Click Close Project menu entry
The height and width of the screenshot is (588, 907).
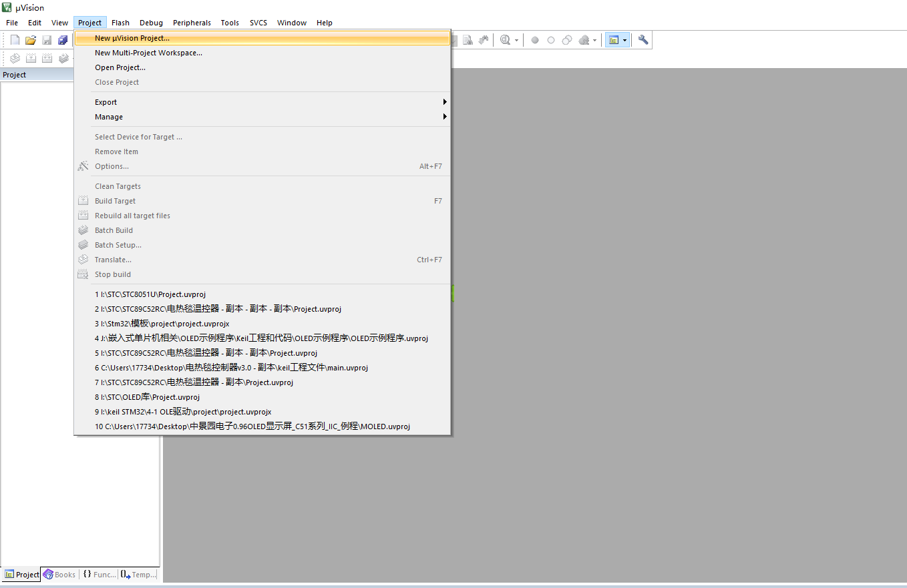[262, 82]
